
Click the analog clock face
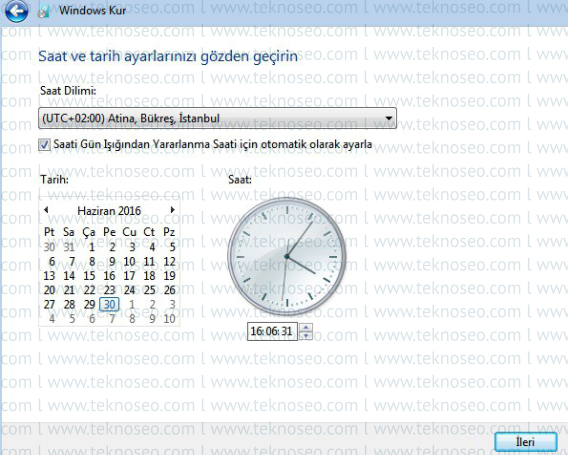pos(287,256)
